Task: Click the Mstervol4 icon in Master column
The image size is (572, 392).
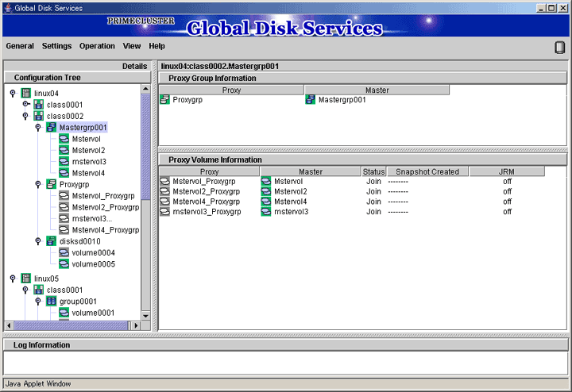Action: click(266, 202)
